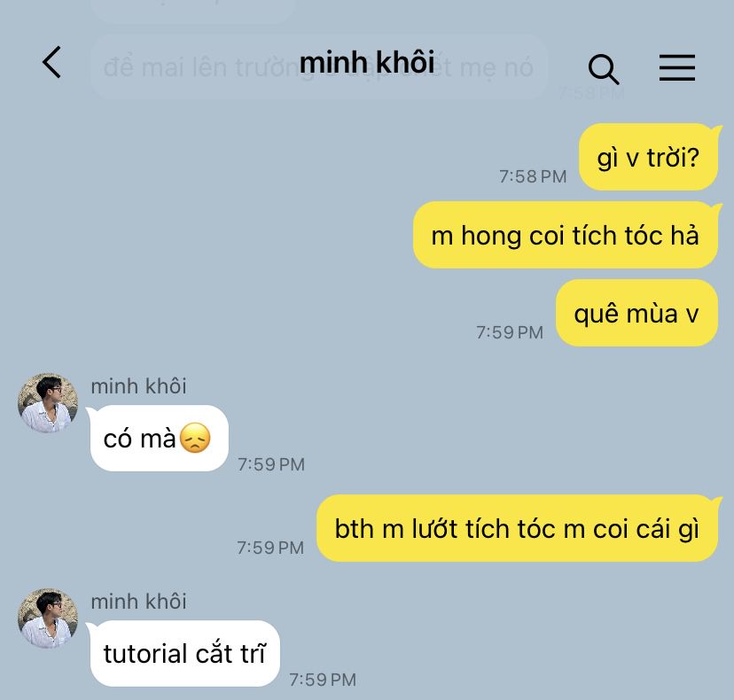Tap the 'tutorial cắt trĩ' message bubble
Screen dimensions: 734x700
185,654
